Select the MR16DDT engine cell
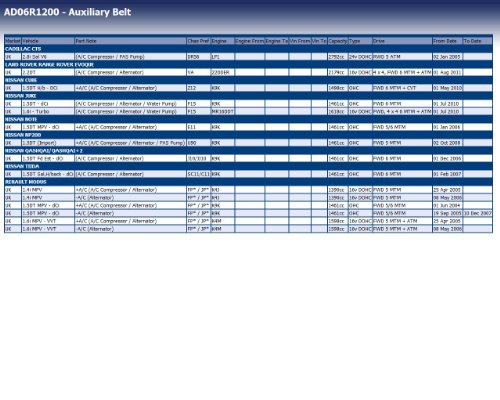This screenshot has height=400, width=500. 222,111
